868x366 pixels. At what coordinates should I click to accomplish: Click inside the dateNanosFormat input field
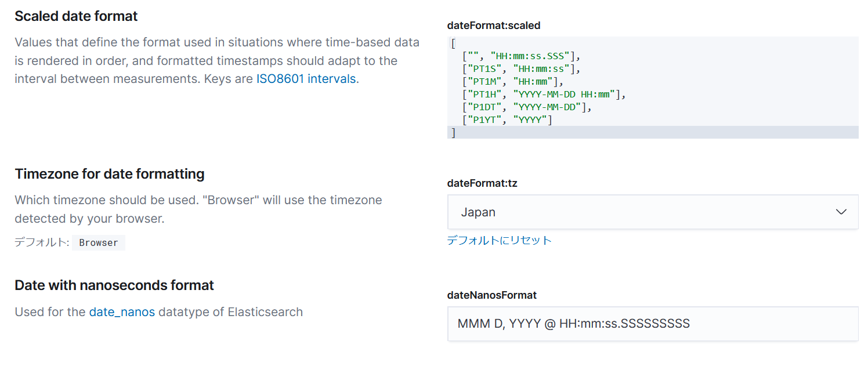pos(652,324)
